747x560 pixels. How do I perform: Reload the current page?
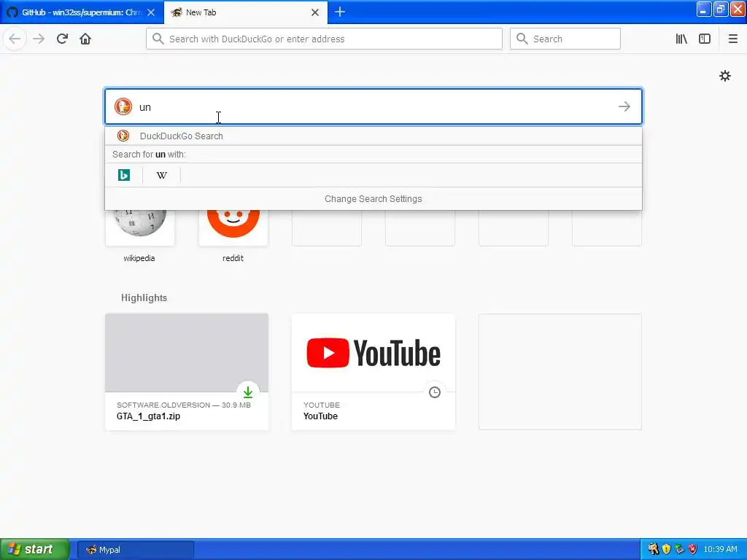[x=62, y=39]
